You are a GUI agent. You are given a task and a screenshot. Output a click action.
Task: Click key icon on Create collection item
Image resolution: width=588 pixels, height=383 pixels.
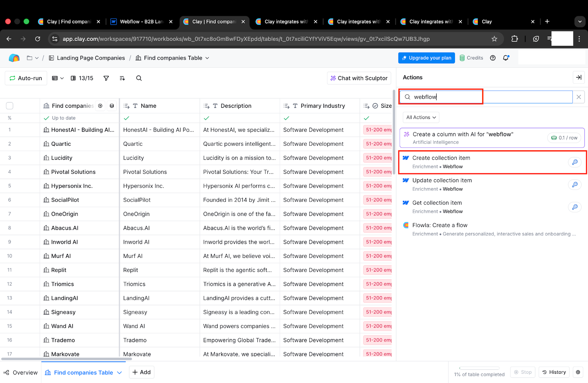[x=575, y=162]
